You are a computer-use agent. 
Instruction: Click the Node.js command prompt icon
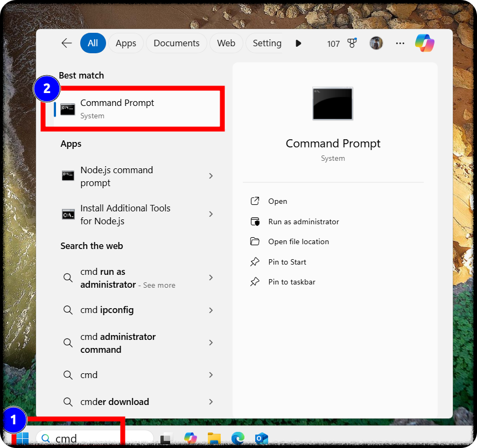[x=68, y=175]
